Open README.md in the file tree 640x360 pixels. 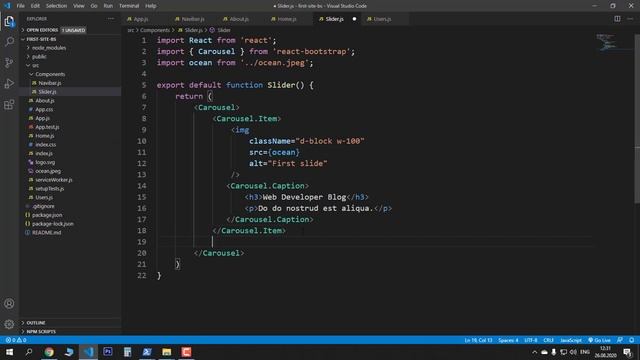[x=46, y=233]
